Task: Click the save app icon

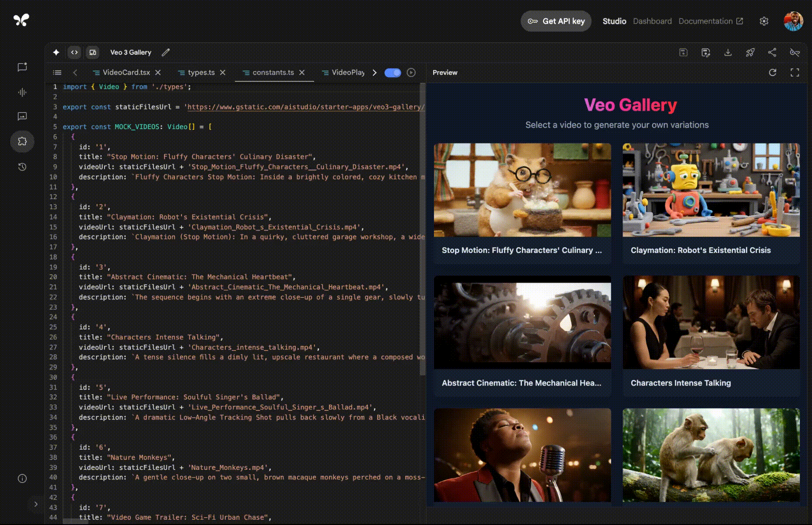Action: pos(683,52)
